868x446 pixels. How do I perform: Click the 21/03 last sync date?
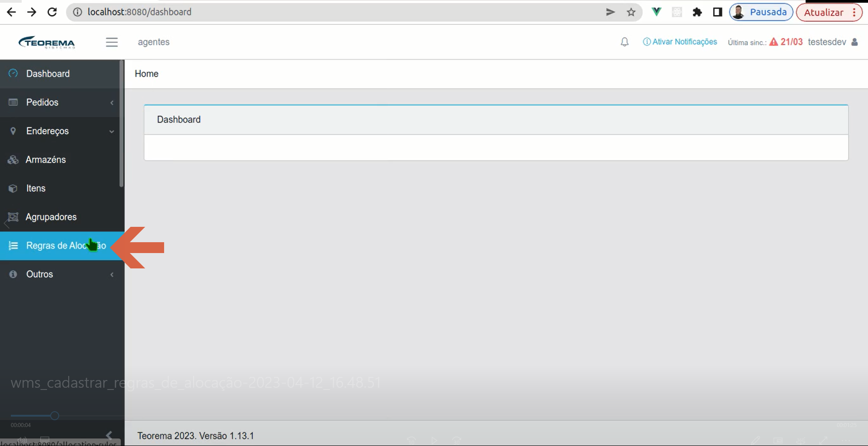pyautogui.click(x=792, y=42)
